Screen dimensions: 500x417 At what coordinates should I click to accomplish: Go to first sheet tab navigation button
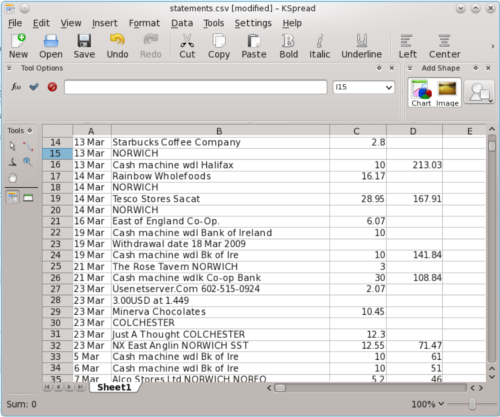pos(47,387)
